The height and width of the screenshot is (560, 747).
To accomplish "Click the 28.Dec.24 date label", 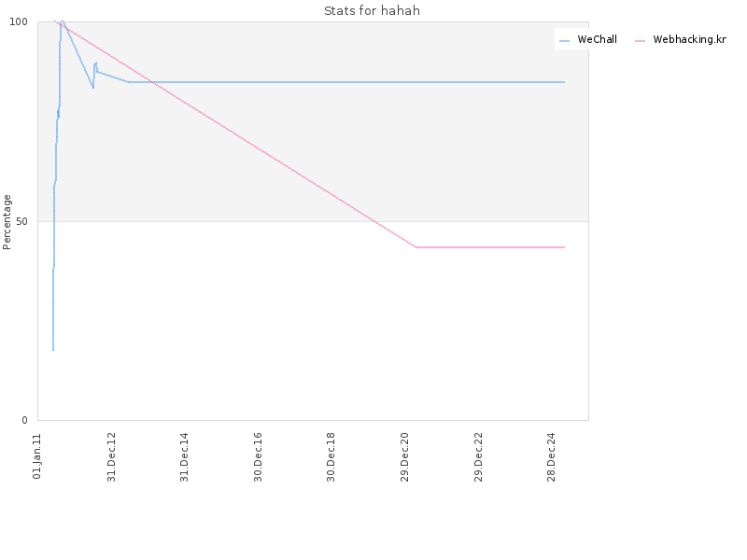I will 552,457.
